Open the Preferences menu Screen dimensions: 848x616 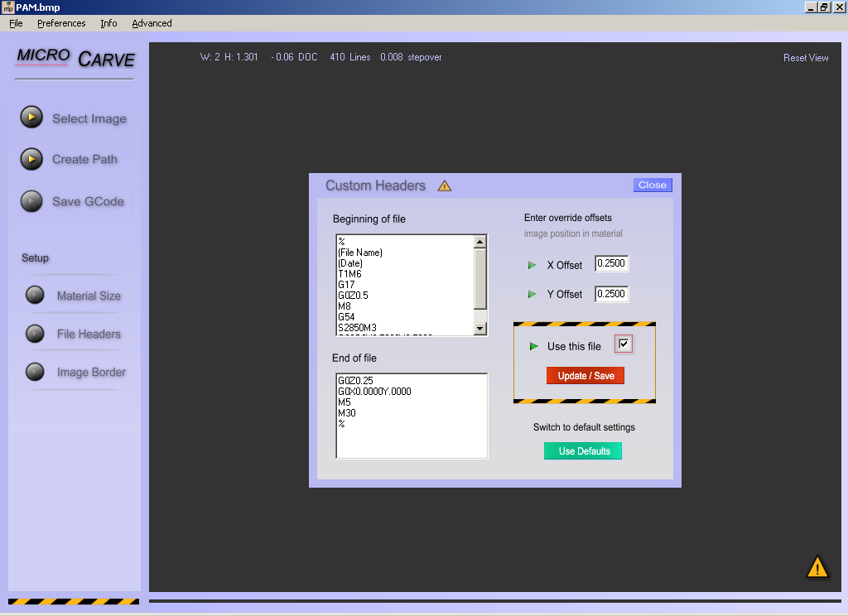point(61,23)
